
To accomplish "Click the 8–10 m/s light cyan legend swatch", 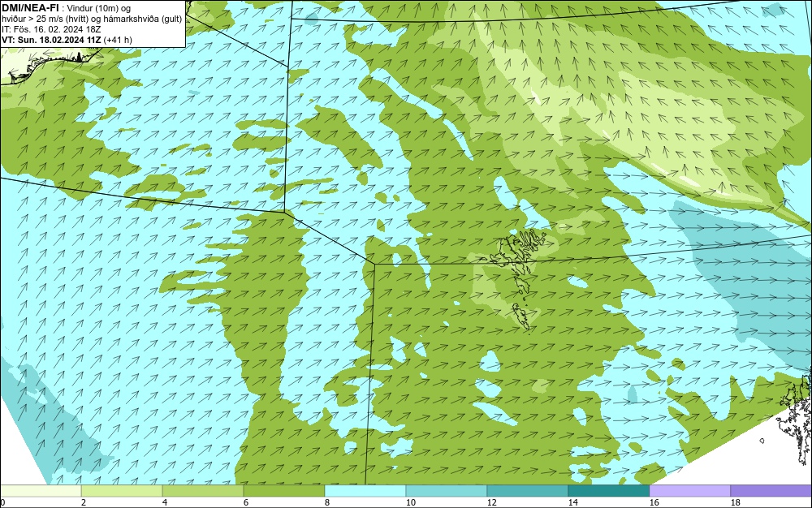I will tap(365, 491).
